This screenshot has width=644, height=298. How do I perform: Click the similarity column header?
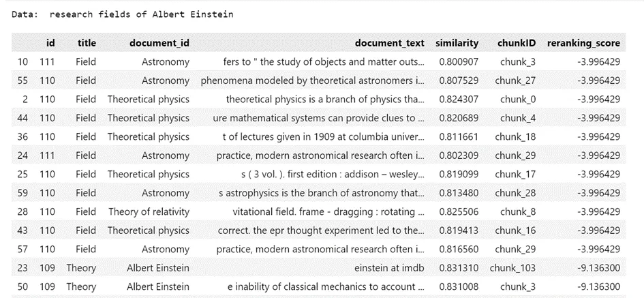coord(457,43)
